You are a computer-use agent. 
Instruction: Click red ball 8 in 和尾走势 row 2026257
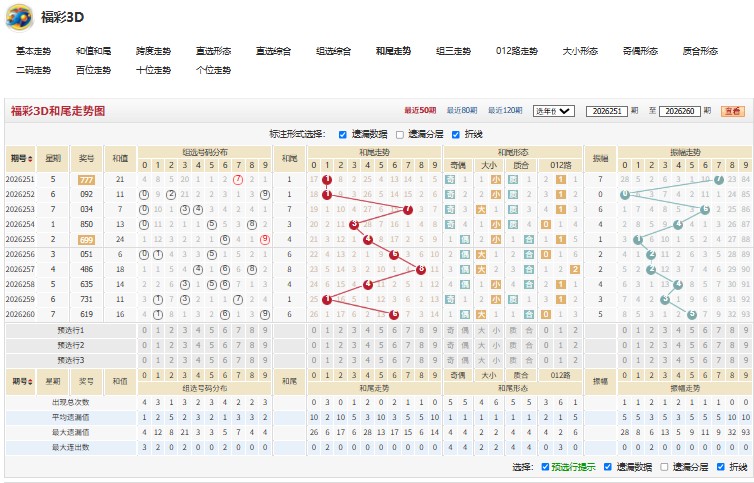pos(421,269)
